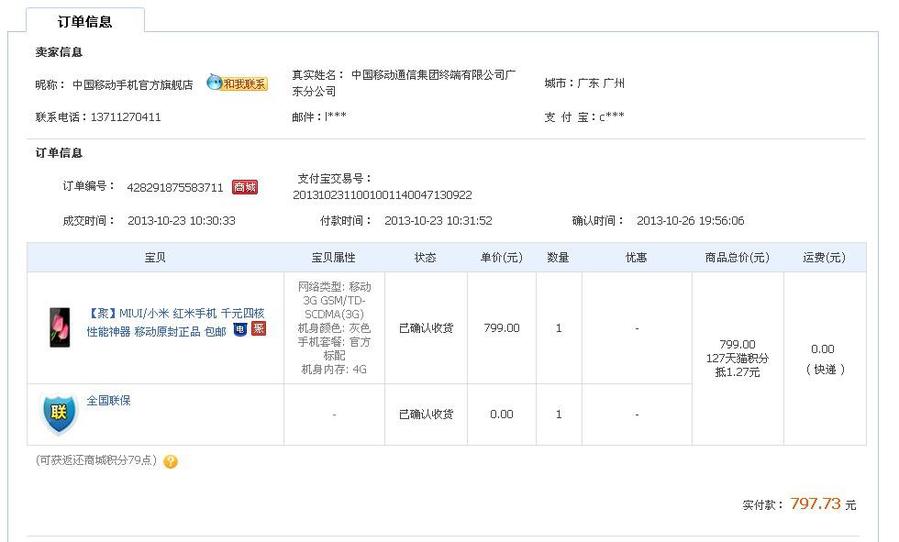The height and width of the screenshot is (542, 899).
Task: Click the 宝贝属性 column header
Action: (x=333, y=258)
